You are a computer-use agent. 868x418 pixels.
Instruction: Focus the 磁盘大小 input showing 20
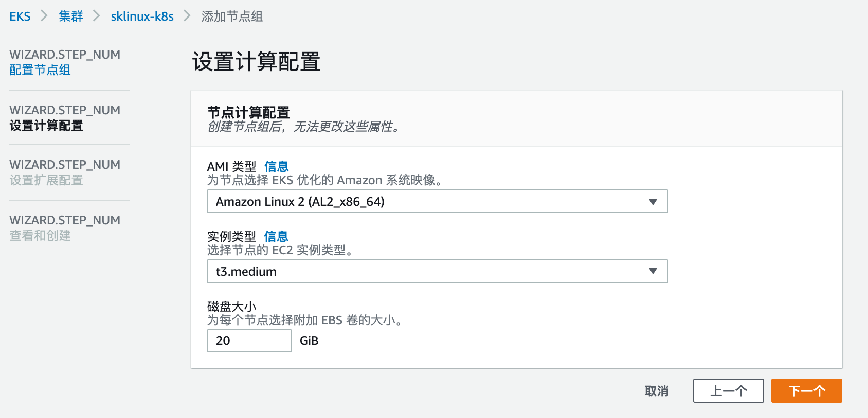click(x=249, y=341)
